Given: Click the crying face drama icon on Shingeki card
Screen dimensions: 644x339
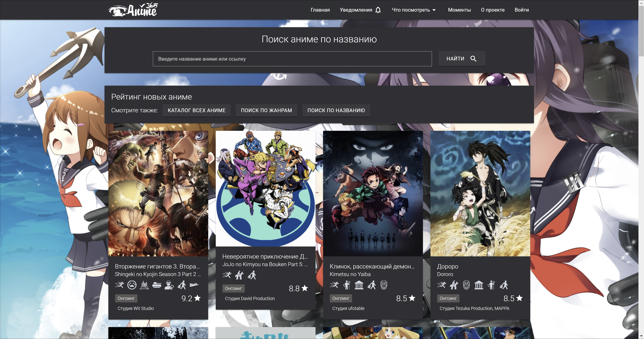Looking at the screenshot, I should pos(132,285).
